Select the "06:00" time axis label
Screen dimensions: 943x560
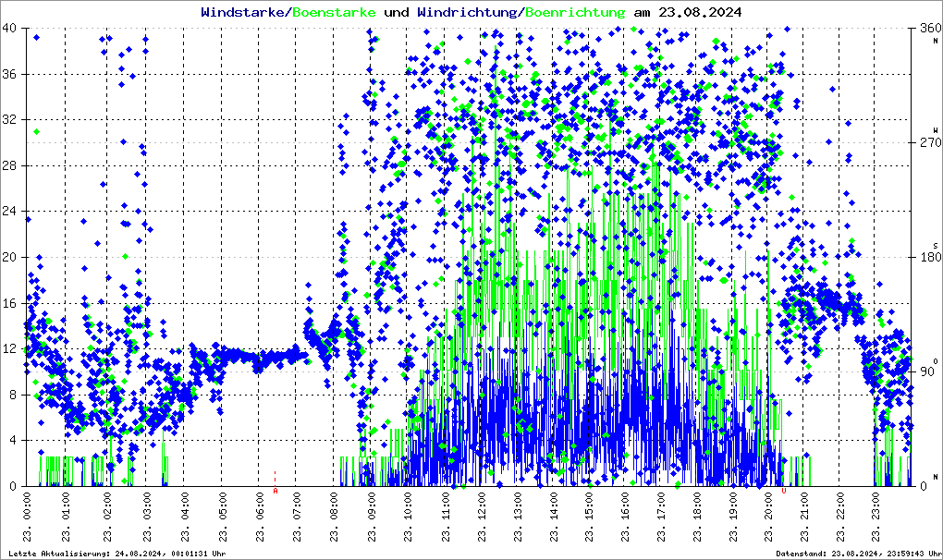(x=260, y=517)
